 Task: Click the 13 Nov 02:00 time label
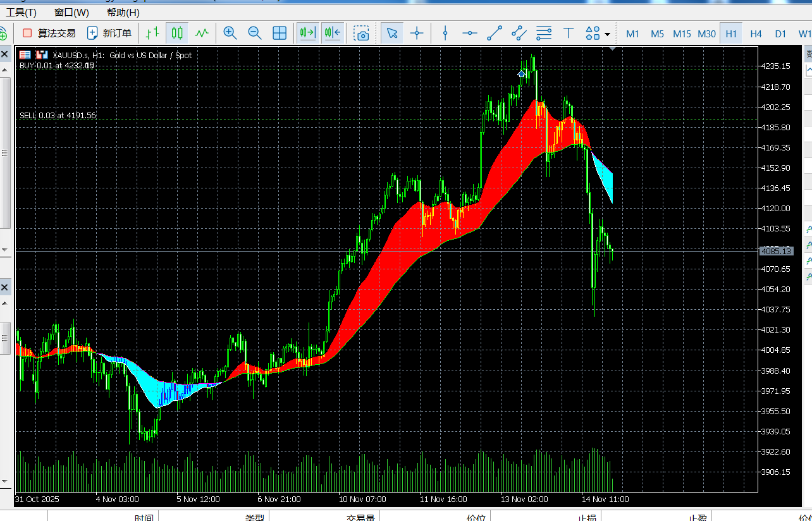524,499
